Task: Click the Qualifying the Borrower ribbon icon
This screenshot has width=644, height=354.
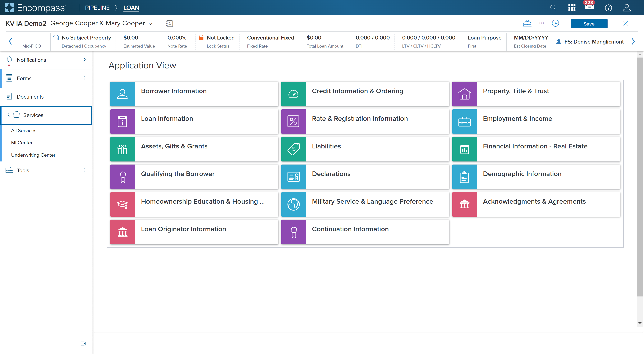Action: click(x=122, y=177)
